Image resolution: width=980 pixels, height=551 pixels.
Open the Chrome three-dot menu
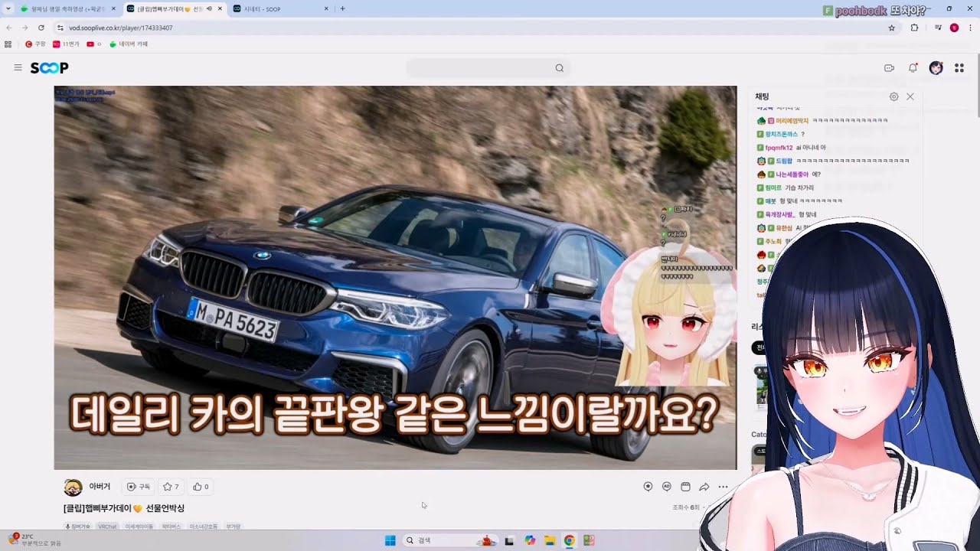[970, 28]
